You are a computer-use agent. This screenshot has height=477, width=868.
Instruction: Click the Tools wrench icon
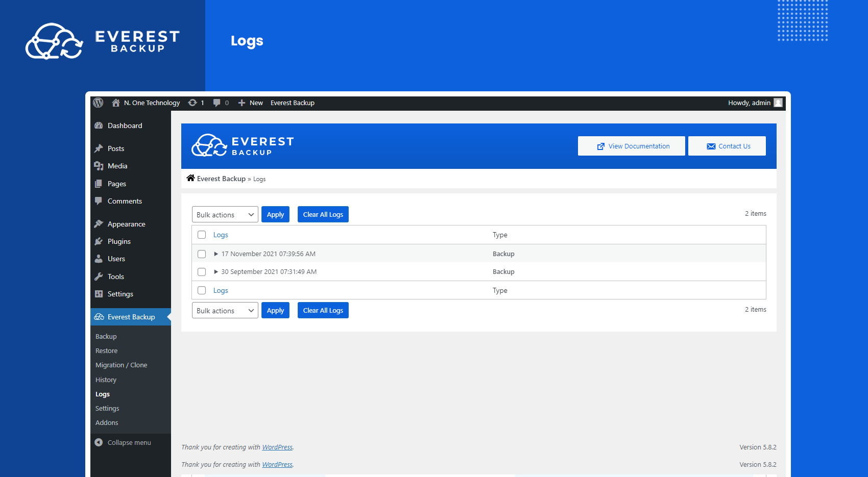(99, 277)
